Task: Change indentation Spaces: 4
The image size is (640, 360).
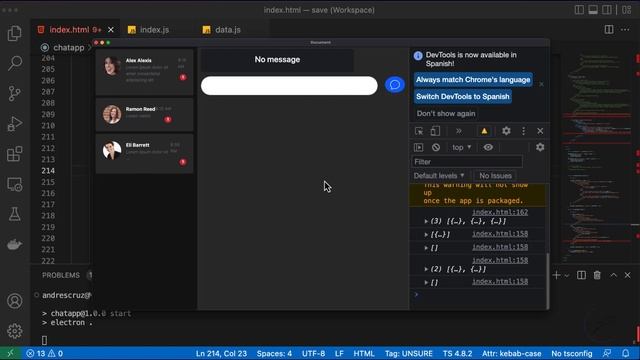Action: pyautogui.click(x=274, y=353)
